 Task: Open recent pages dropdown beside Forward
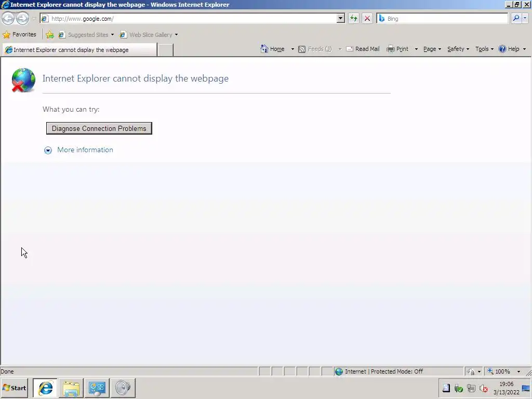[34, 19]
